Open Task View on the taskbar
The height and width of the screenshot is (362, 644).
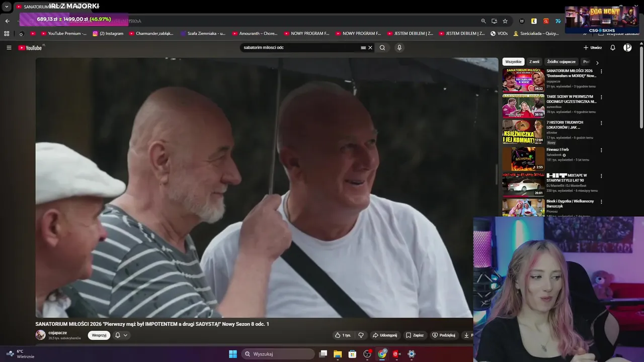click(324, 354)
